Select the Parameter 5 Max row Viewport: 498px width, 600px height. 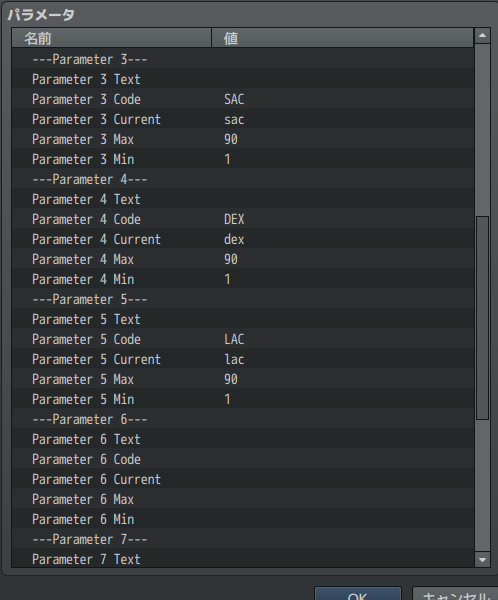pos(243,379)
